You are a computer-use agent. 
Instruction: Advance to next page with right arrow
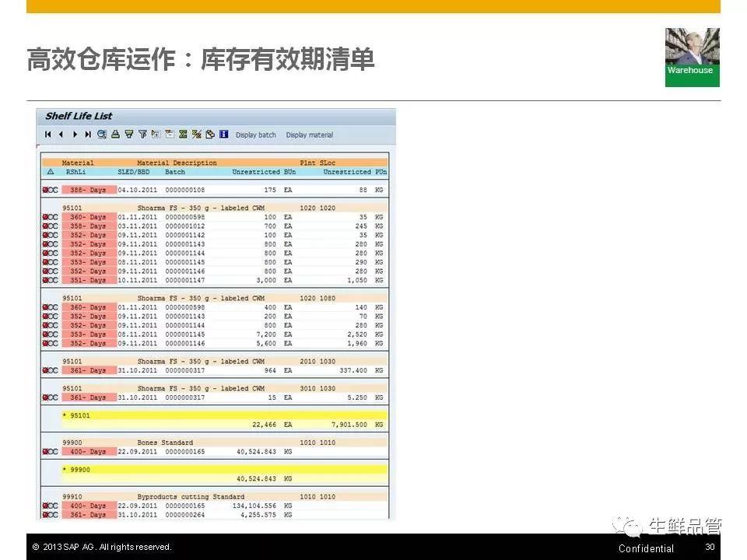coord(75,135)
